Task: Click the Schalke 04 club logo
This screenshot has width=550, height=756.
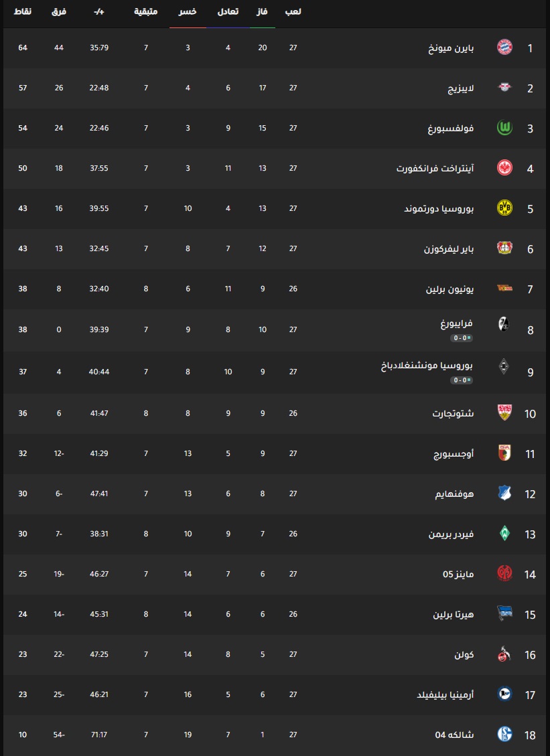Action: pos(504,734)
